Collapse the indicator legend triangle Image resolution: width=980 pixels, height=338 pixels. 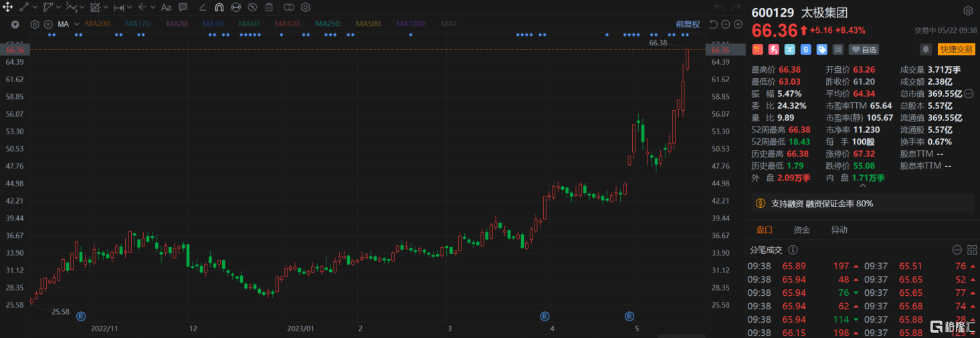coord(15,24)
